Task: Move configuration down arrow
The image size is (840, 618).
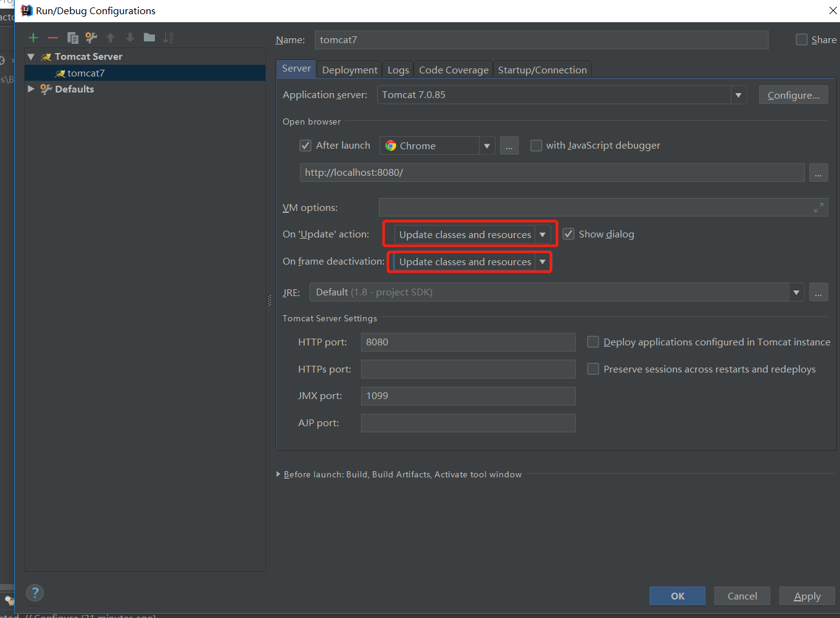Action: tap(130, 38)
